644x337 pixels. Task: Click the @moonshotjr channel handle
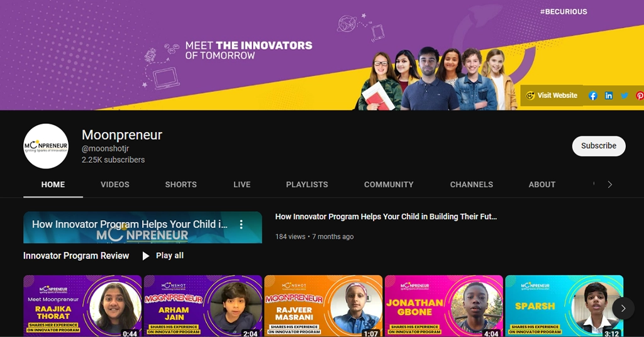105,148
